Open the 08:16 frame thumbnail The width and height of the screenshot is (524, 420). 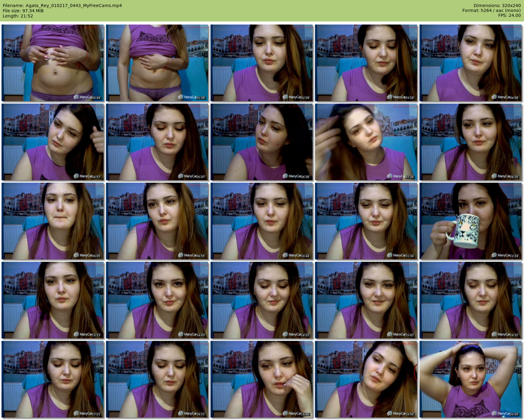coord(471,142)
